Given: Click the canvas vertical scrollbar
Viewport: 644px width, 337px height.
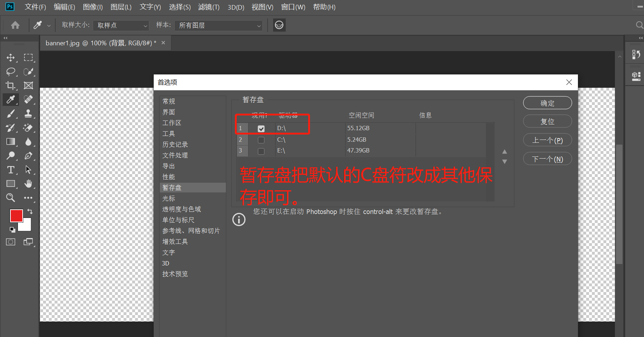Looking at the screenshot, I should point(619,204).
